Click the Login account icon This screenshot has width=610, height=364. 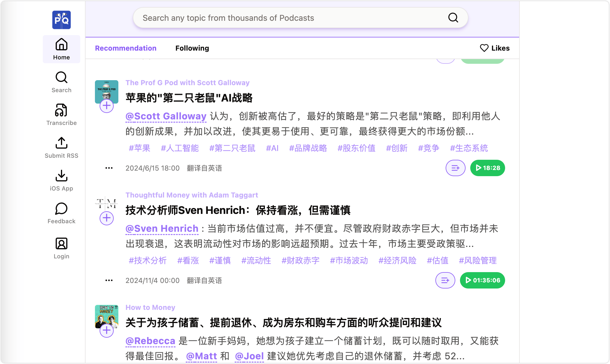tap(61, 244)
